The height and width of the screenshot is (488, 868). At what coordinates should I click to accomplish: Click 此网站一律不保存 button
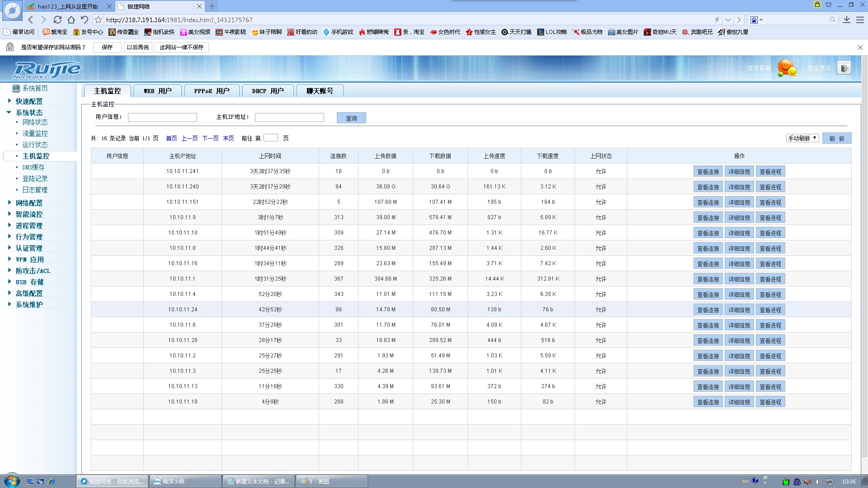pyautogui.click(x=181, y=47)
